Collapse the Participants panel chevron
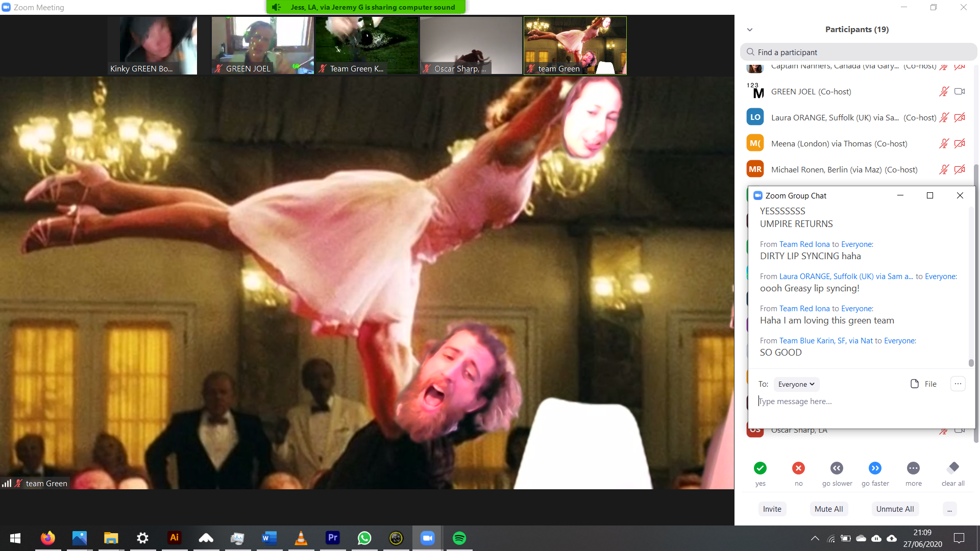Image resolution: width=980 pixels, height=551 pixels. tap(749, 30)
